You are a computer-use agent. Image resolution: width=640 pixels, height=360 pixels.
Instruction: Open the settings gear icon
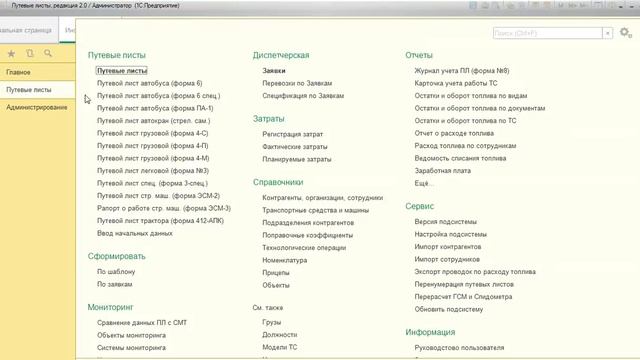click(x=625, y=32)
